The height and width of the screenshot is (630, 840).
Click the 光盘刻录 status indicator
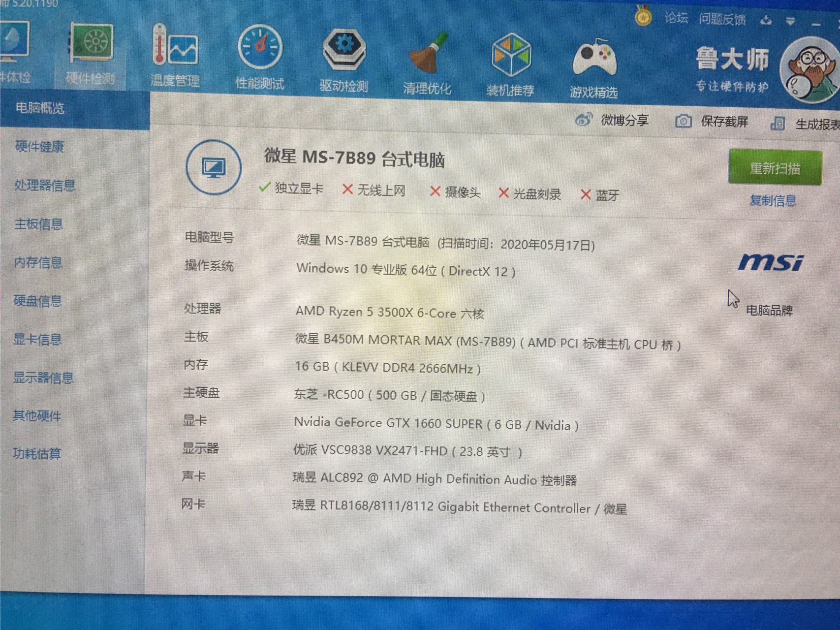point(529,194)
